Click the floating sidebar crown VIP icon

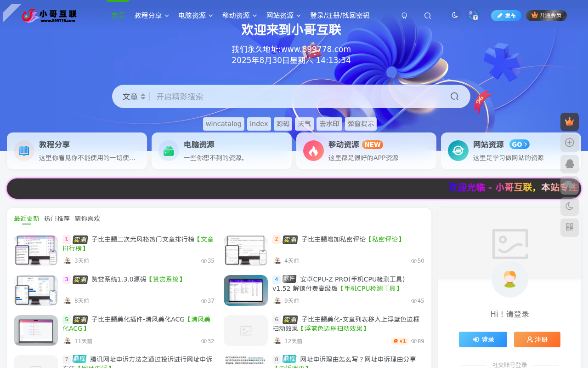pos(570,122)
